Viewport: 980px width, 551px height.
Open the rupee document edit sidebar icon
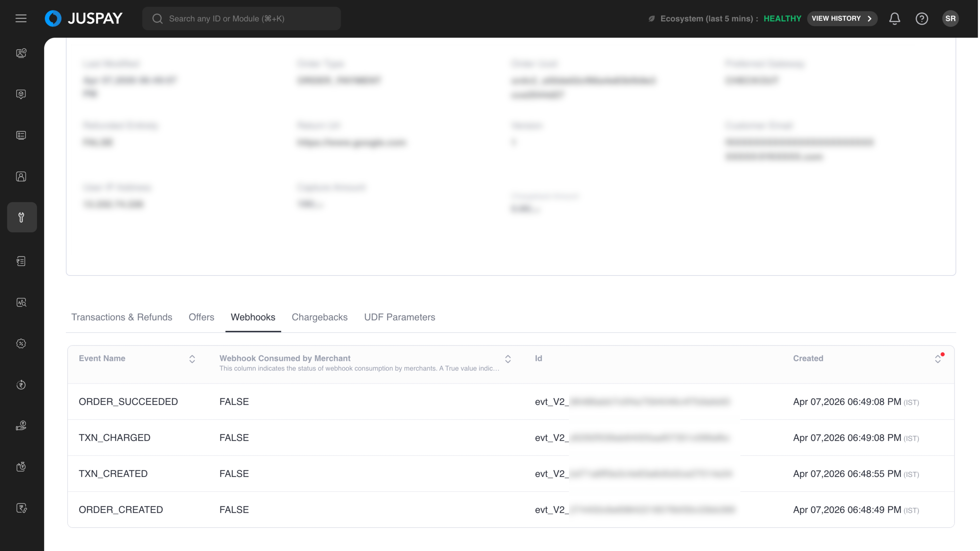[x=21, y=508]
